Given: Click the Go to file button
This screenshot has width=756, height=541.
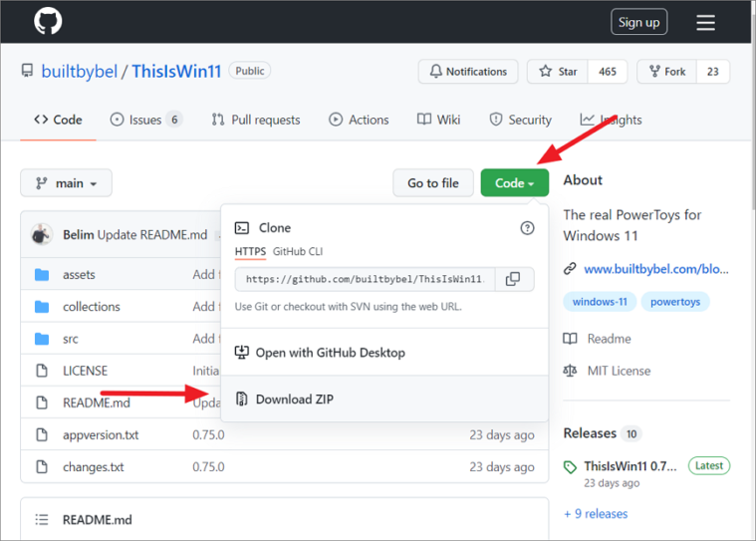Looking at the screenshot, I should tap(433, 183).
